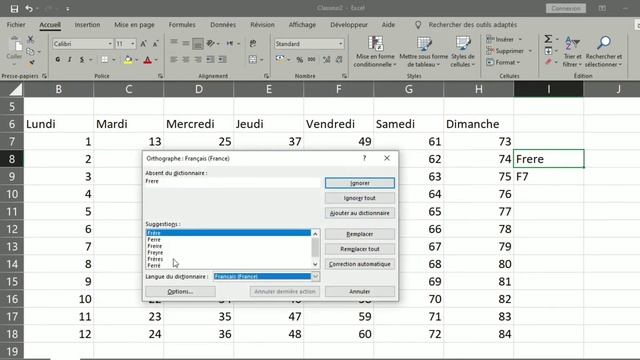Open Styles de cellules gallery
640x360 pixels.
[463, 52]
